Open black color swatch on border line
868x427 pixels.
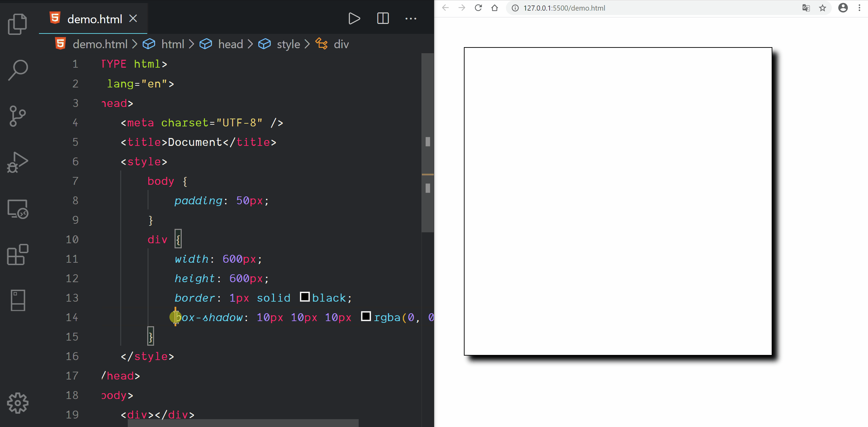[305, 297]
